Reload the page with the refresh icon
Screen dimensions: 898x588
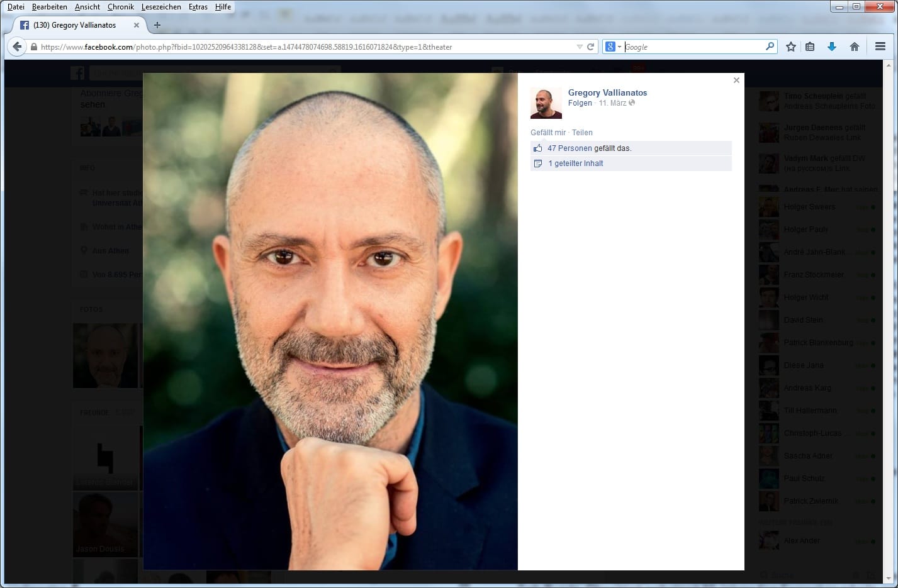coord(590,47)
